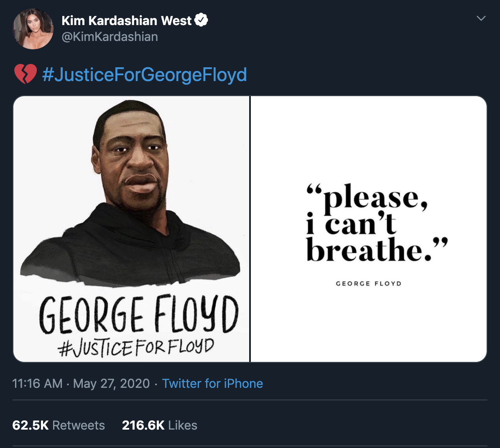Click the broken heart emoji in tweet

[25, 74]
